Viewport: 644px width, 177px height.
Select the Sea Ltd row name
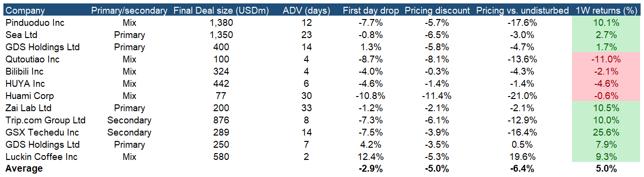pyautogui.click(x=21, y=35)
